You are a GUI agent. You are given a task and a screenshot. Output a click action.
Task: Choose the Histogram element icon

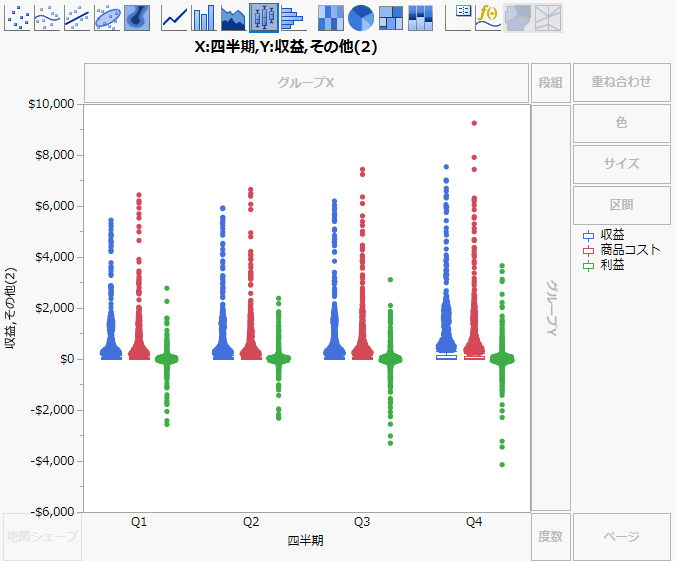click(x=293, y=17)
